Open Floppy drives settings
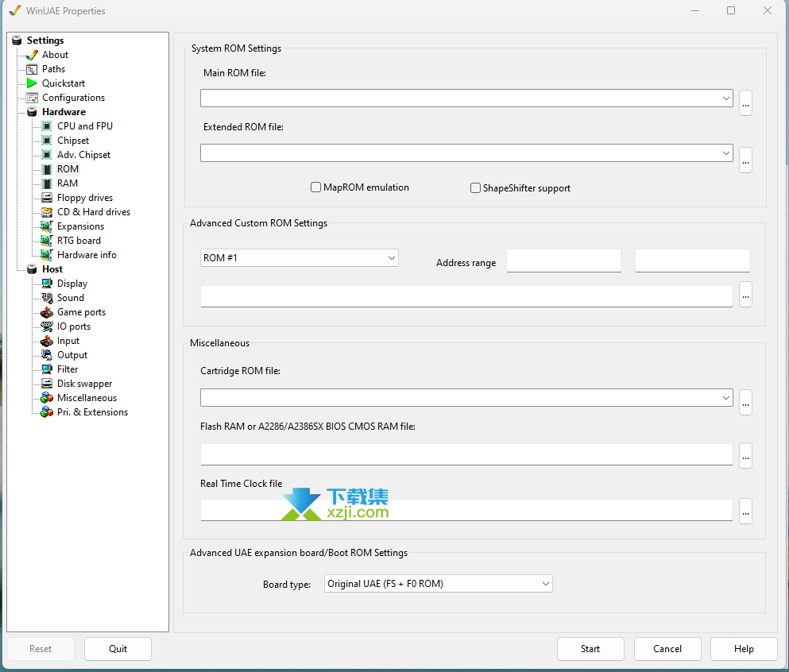This screenshot has width=789, height=672. 85,198
